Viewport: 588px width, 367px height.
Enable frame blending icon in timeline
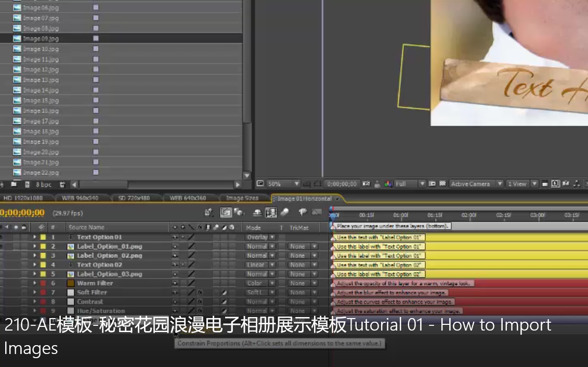271,212
